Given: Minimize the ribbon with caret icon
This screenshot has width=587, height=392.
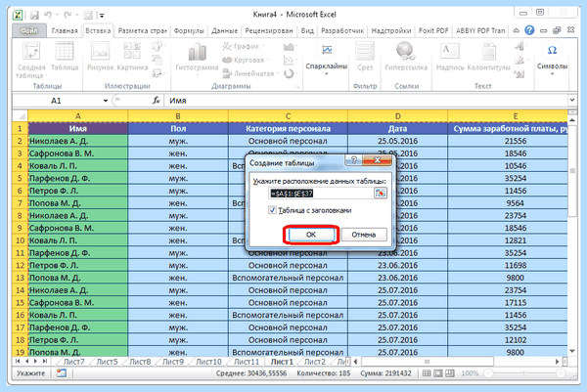Looking at the screenshot, I should [x=517, y=30].
